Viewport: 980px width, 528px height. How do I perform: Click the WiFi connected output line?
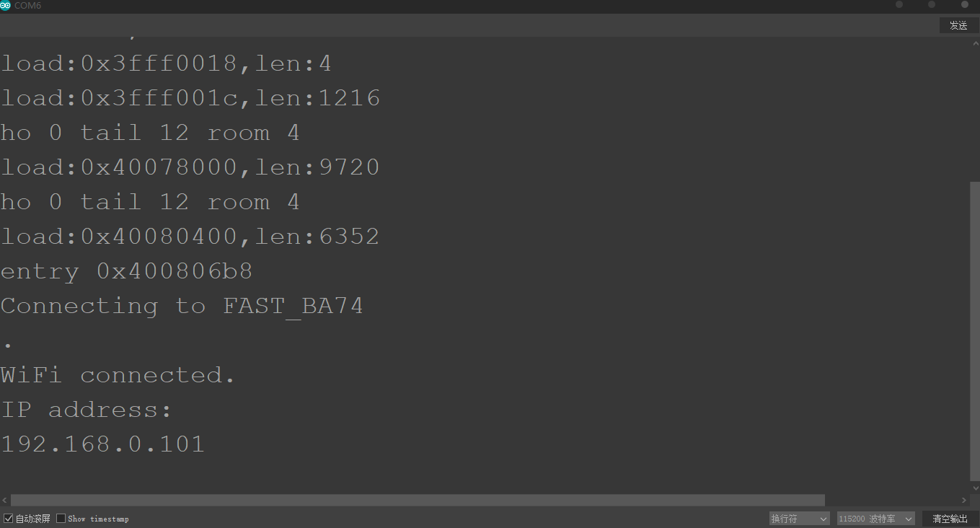[x=118, y=375]
